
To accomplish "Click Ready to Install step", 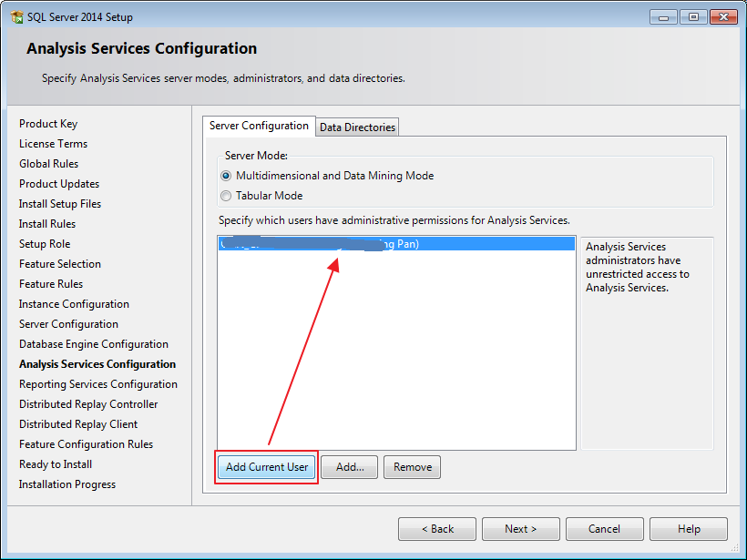I will [56, 464].
